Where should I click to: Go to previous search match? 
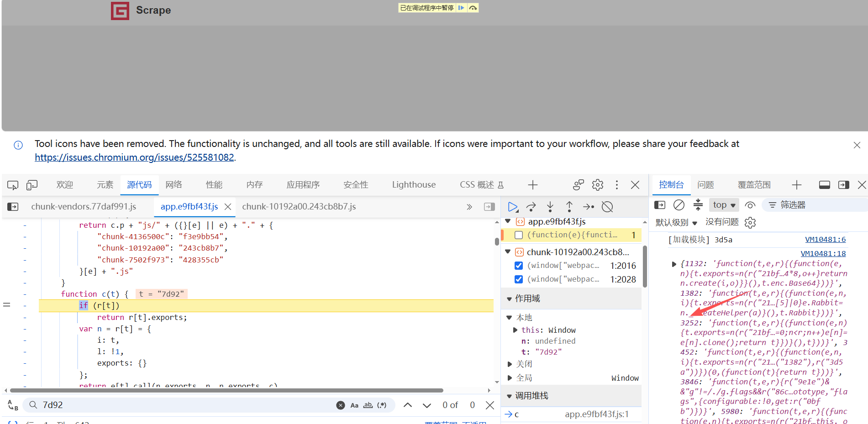(408, 405)
